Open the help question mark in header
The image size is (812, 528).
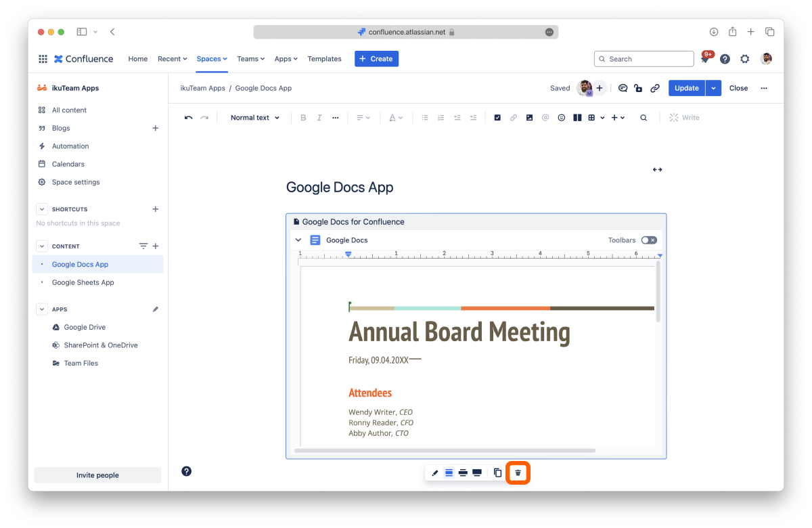coord(725,59)
